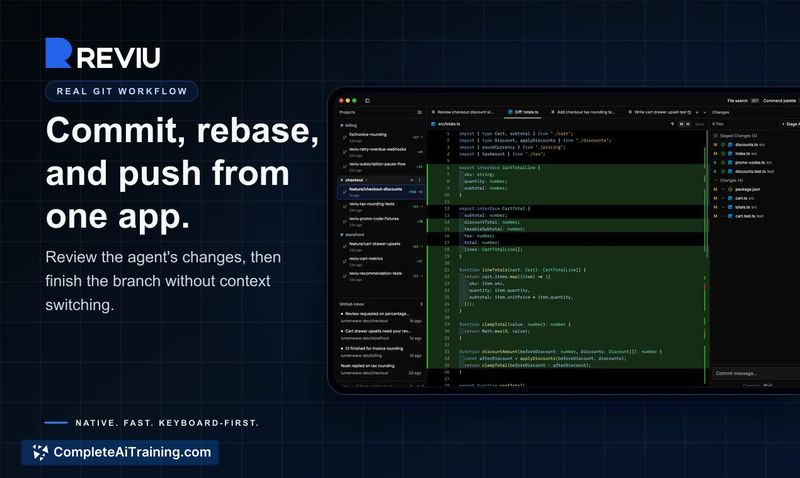Open the Command palette

pos(780,101)
